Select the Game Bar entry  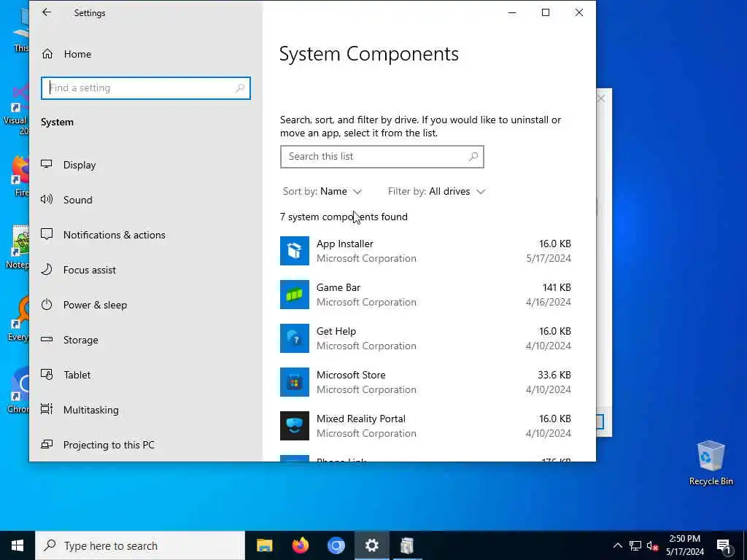point(425,295)
